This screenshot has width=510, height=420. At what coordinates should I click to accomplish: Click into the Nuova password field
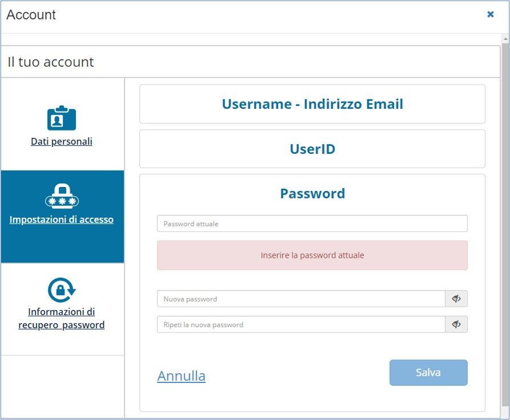click(301, 299)
